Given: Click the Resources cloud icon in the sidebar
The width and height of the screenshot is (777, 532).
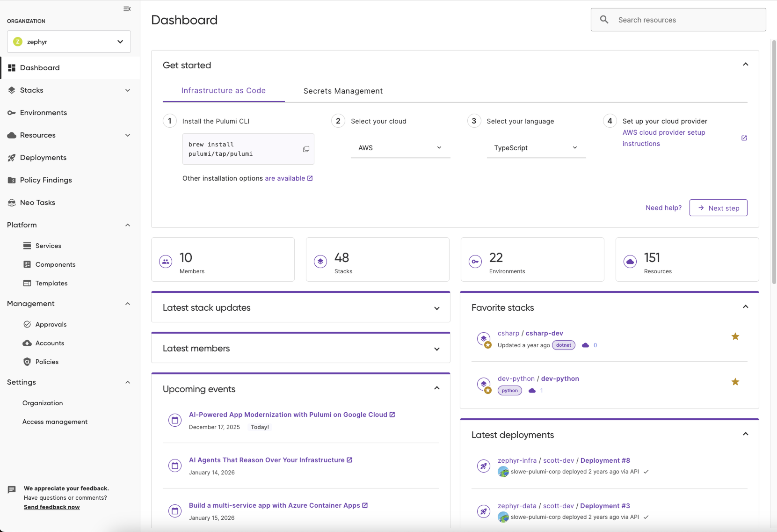Looking at the screenshot, I should click(x=12, y=135).
